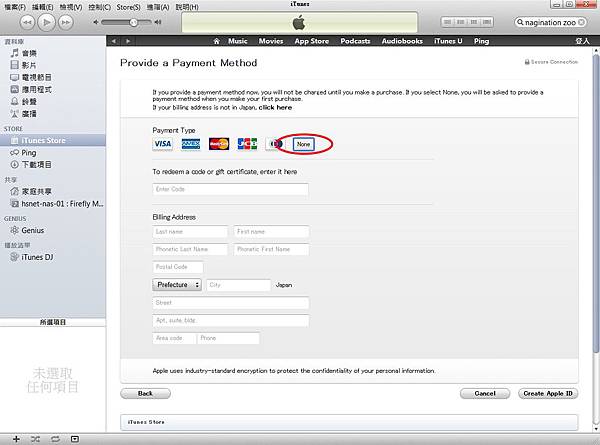Open the 控制(C) menu

99,7
